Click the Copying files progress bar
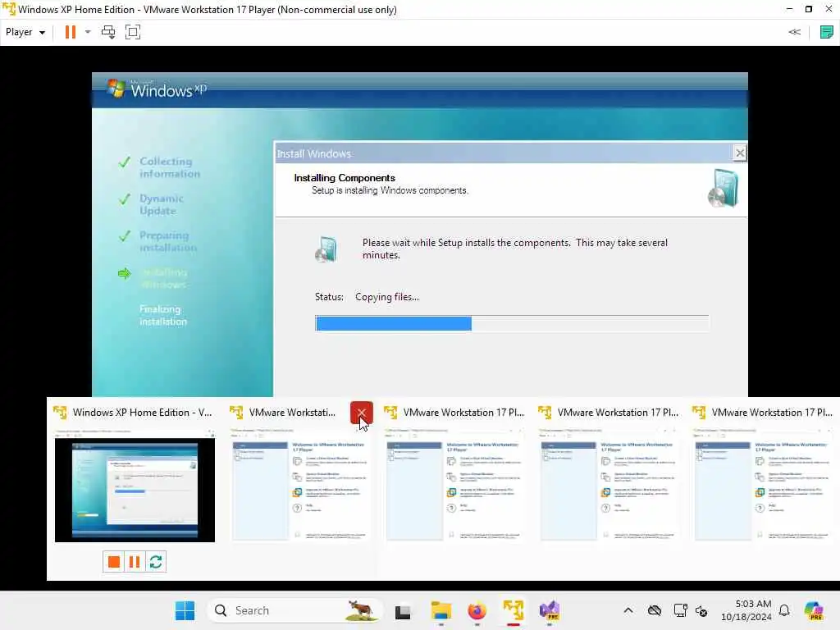 pos(512,323)
